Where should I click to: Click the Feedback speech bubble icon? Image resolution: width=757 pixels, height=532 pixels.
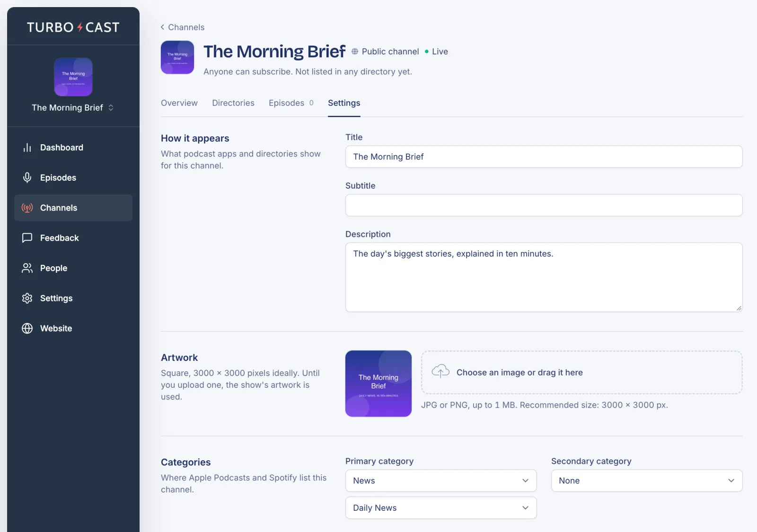pos(27,238)
